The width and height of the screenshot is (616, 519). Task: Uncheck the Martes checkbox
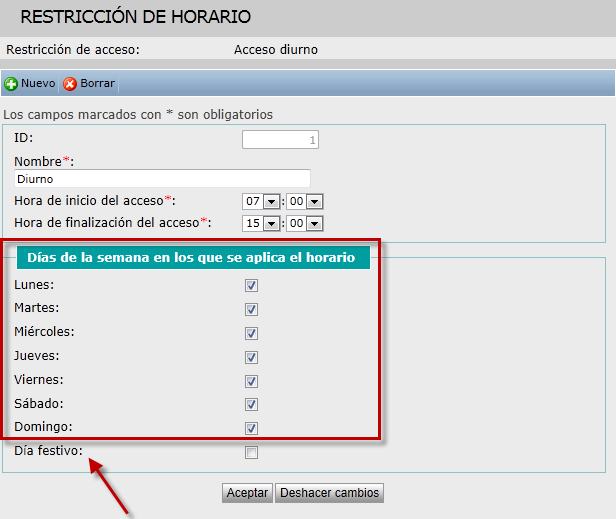coord(251,309)
